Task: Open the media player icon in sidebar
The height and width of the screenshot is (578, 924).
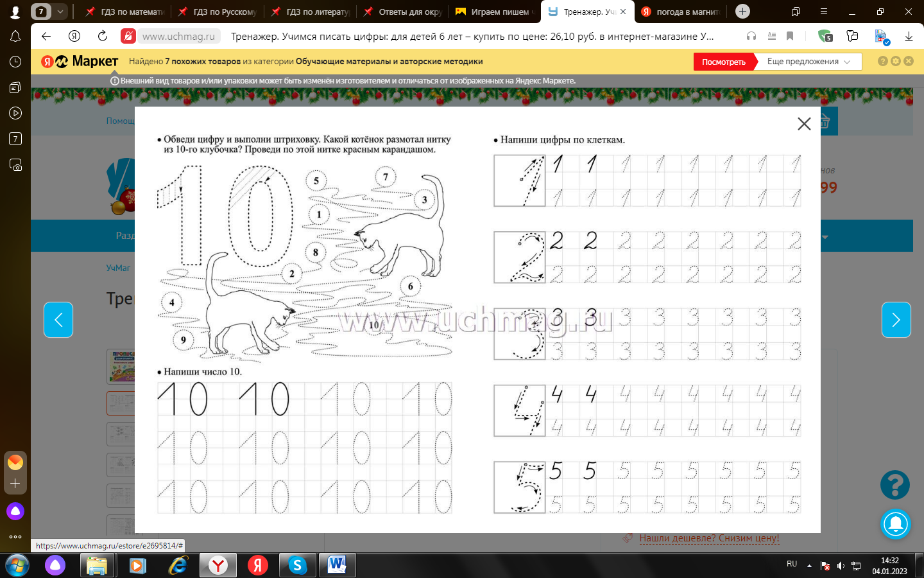Action: (15, 113)
